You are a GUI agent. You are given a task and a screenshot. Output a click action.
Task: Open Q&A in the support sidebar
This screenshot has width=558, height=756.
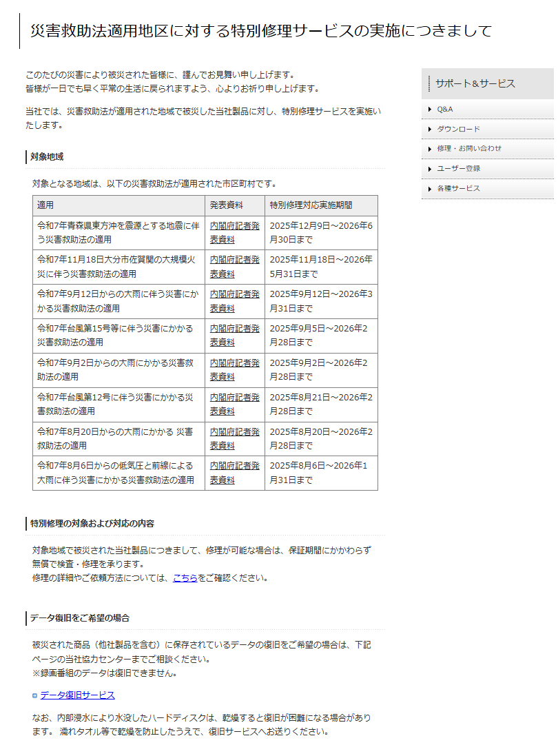click(x=487, y=110)
